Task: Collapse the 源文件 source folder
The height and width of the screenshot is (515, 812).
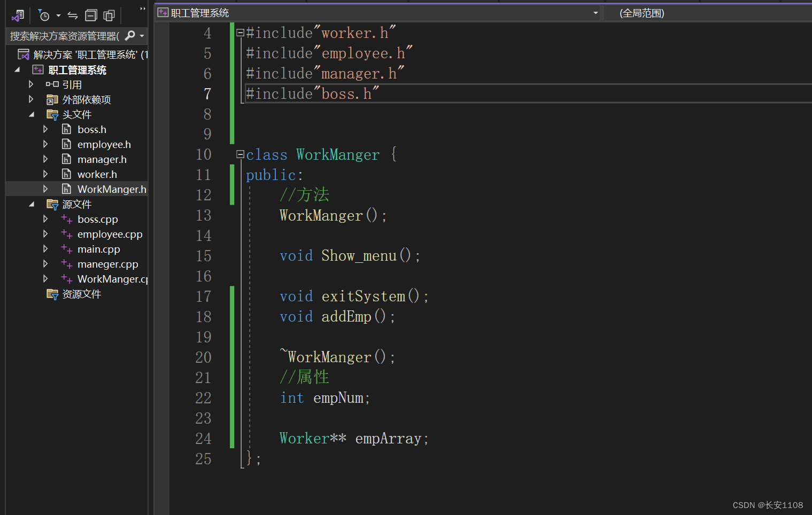Action: click(x=32, y=204)
